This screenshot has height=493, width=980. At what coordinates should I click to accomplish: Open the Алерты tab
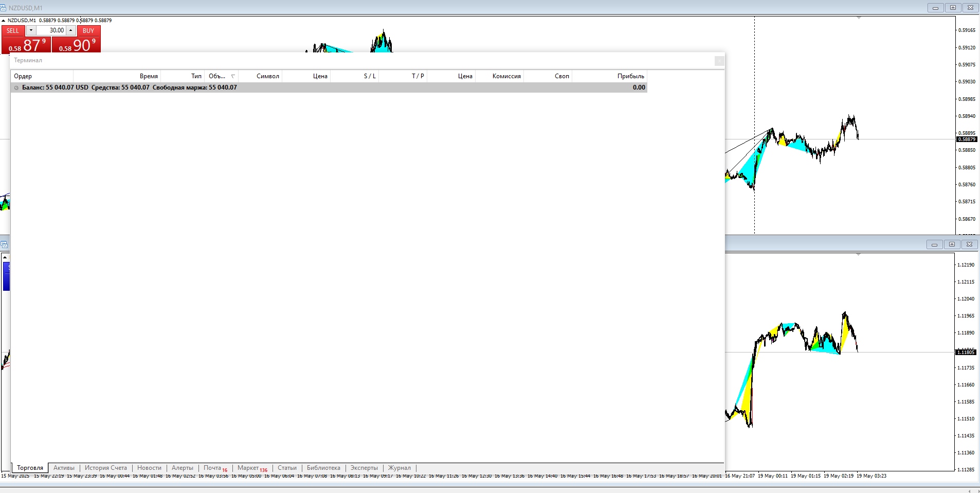pos(183,468)
